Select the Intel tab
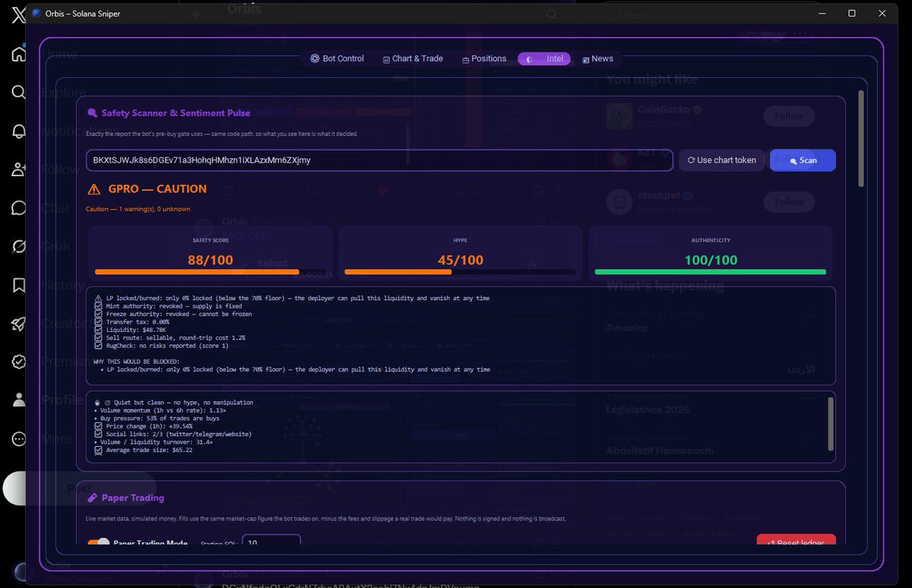The image size is (912, 588). click(x=544, y=58)
